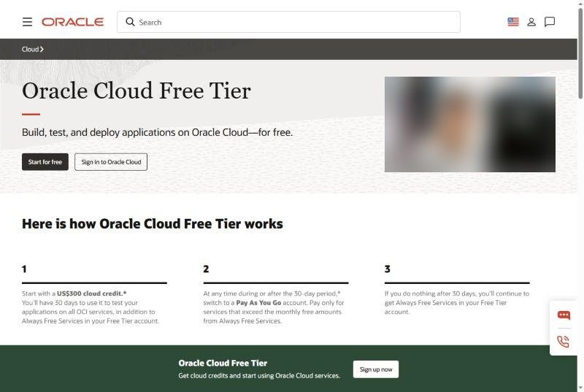
Task: Click the Start for free button
Action: pos(45,162)
